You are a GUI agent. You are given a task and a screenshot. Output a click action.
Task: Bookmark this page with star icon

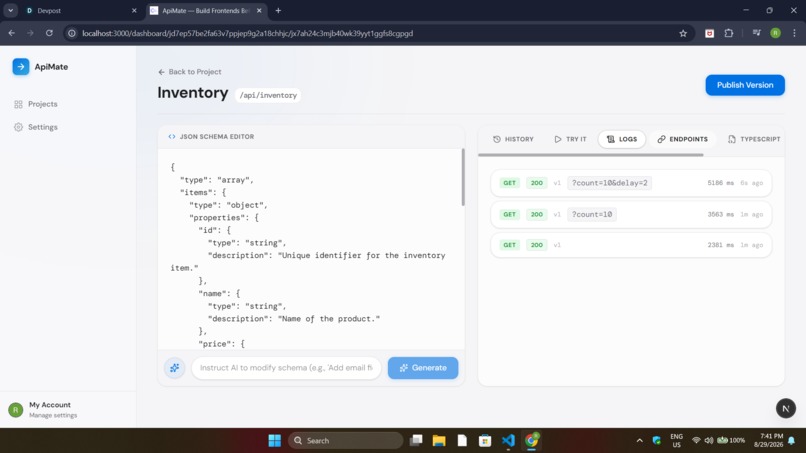coord(683,33)
